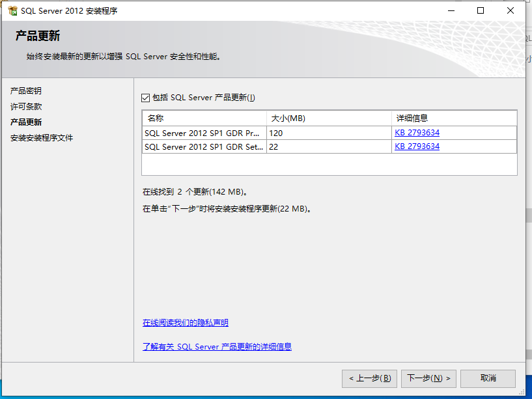Click the 详细信息 column header

(x=455, y=118)
